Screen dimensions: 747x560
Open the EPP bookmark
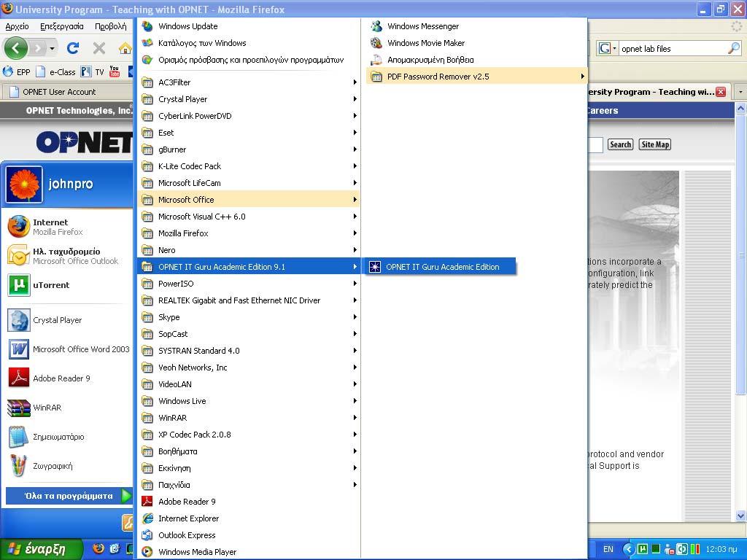click(17, 72)
